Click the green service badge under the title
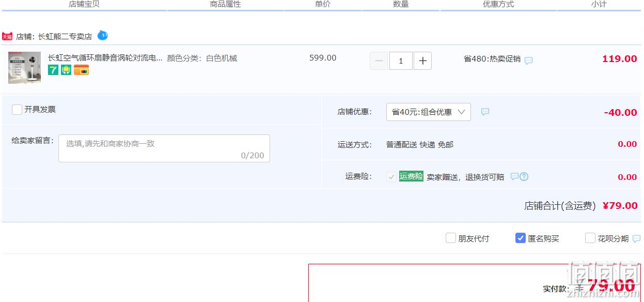Screen dimensions: 644x302 tap(66, 70)
